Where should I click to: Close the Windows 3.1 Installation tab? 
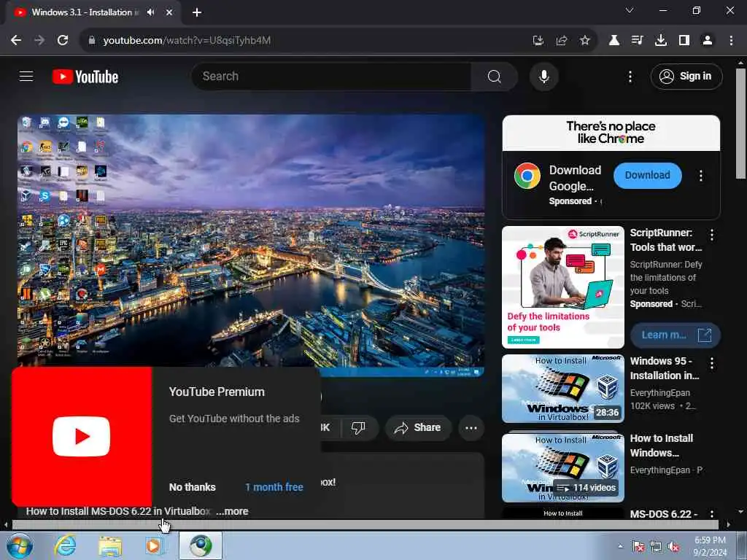169,12
